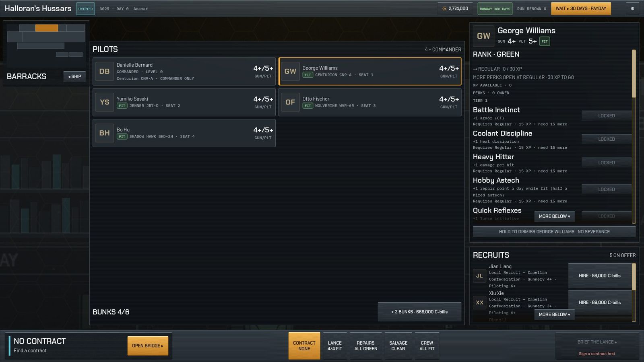
Task: Click the XX recruit avatar
Action: pyautogui.click(x=479, y=302)
